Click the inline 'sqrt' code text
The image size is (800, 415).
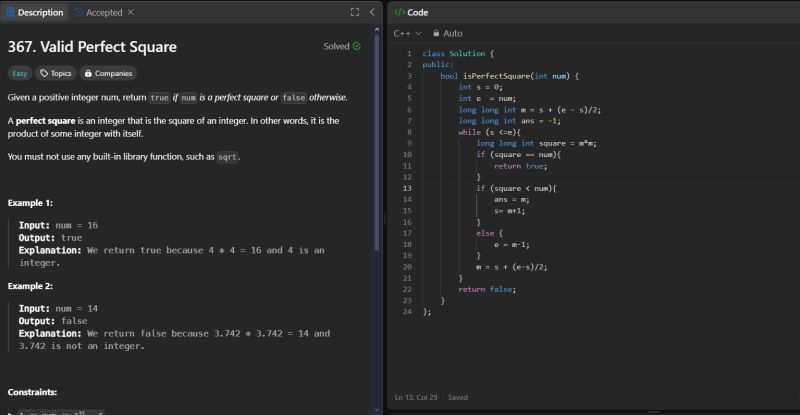tap(228, 157)
